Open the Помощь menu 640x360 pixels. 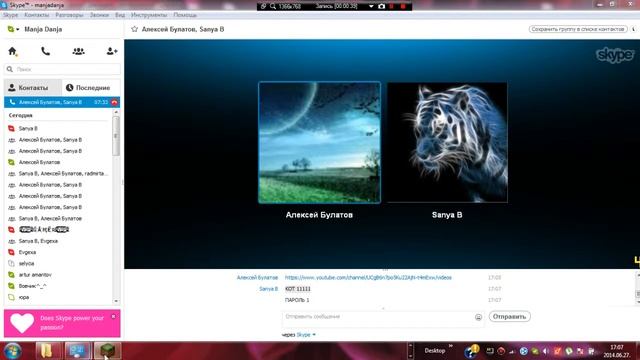tap(185, 15)
